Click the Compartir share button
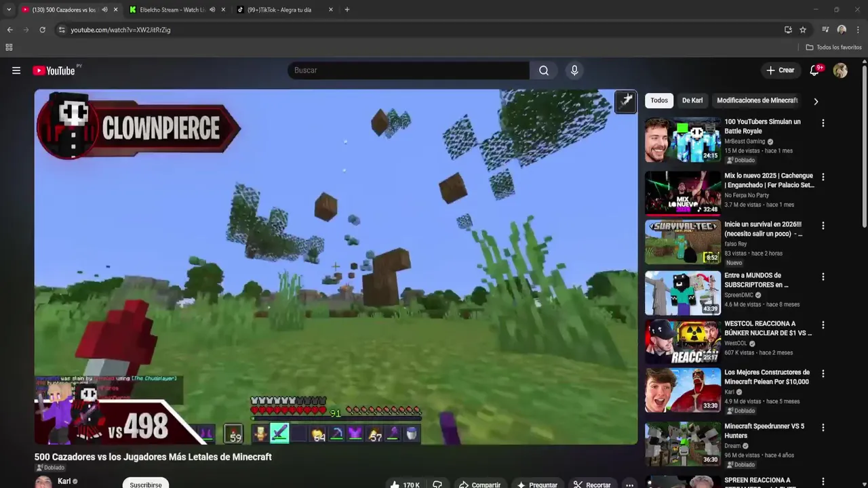 pos(479,485)
